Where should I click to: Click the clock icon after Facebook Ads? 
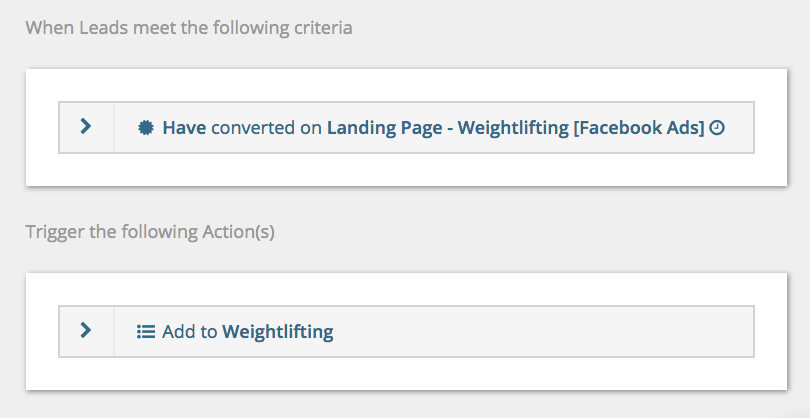(717, 128)
